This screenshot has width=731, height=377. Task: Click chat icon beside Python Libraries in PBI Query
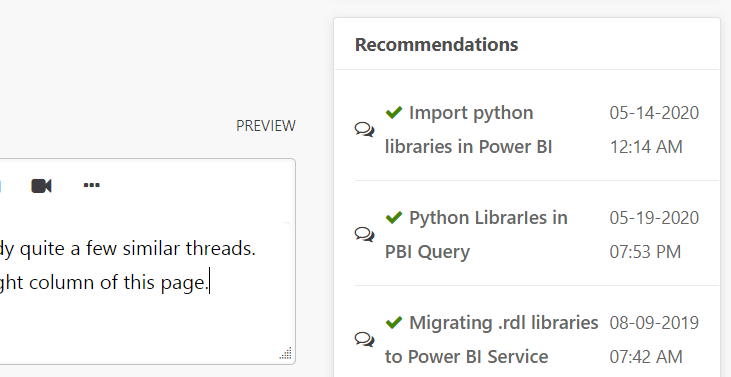tap(364, 234)
